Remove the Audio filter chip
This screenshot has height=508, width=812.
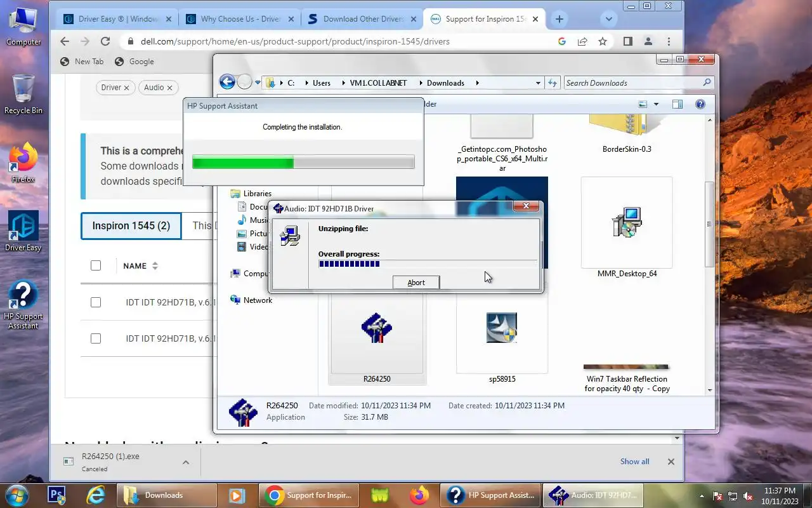click(x=169, y=88)
